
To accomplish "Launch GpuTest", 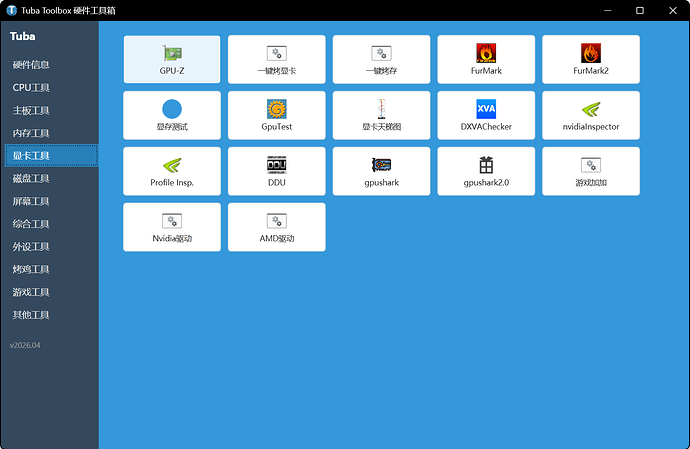I will tap(276, 115).
